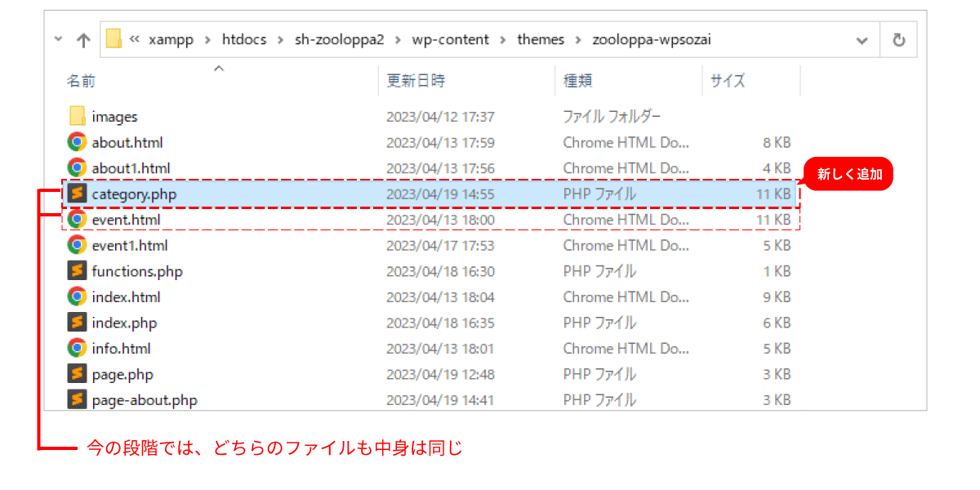Click the date 2023/04/19 12:48 of page.php
The image size is (980, 490).
point(440,374)
